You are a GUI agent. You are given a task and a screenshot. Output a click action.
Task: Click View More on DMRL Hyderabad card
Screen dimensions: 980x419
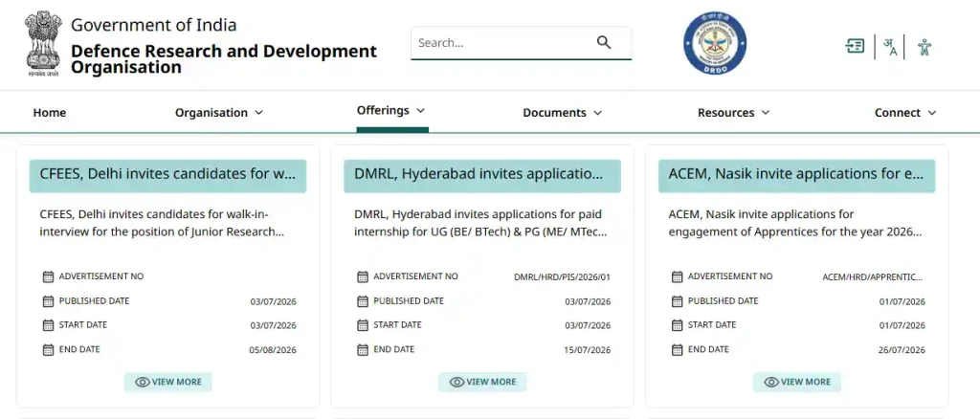[482, 382]
